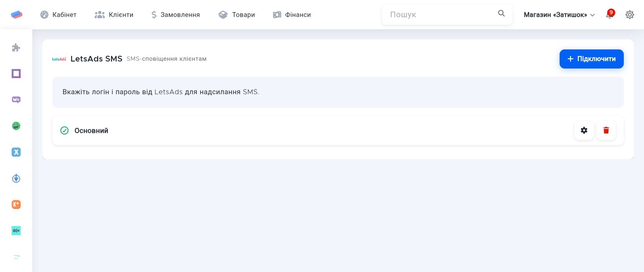Click the app logo in top-left corner

(17, 15)
